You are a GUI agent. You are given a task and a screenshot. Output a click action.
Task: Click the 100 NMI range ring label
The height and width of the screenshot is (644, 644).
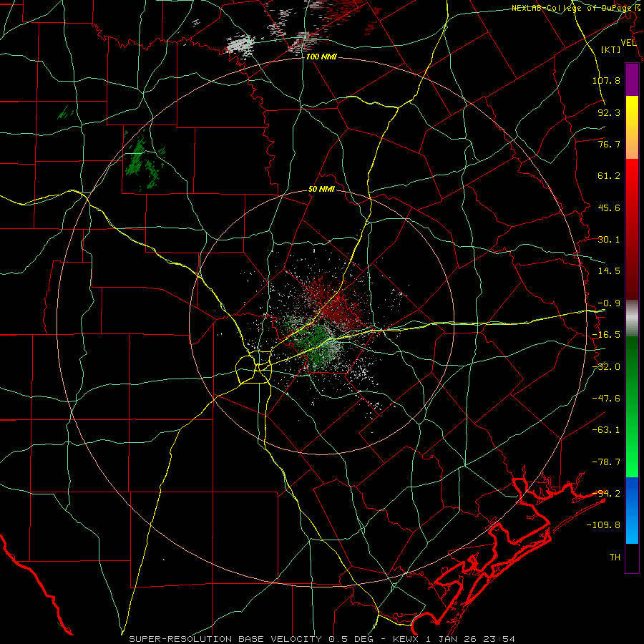321,57
